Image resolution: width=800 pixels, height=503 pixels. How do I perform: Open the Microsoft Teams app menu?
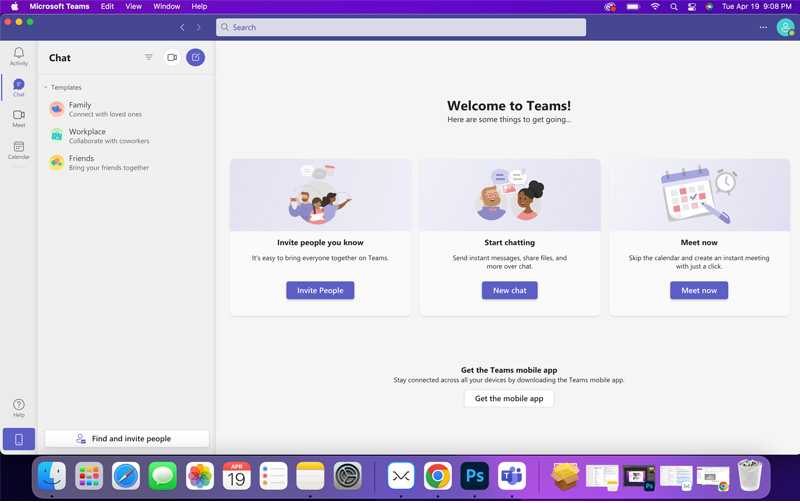tap(59, 7)
